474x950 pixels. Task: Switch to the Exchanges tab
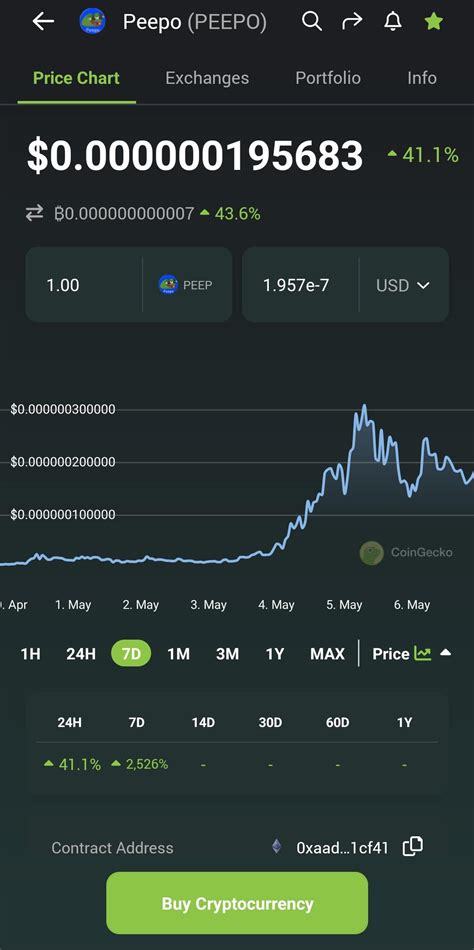[207, 78]
